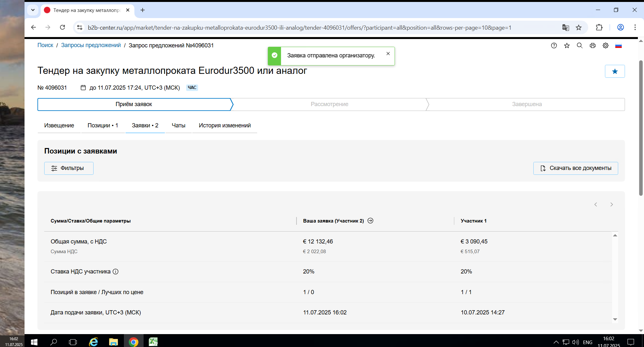The height and width of the screenshot is (347, 644).
Task: Click the '11.07.2025 16:02' submission date
Action: click(325, 312)
